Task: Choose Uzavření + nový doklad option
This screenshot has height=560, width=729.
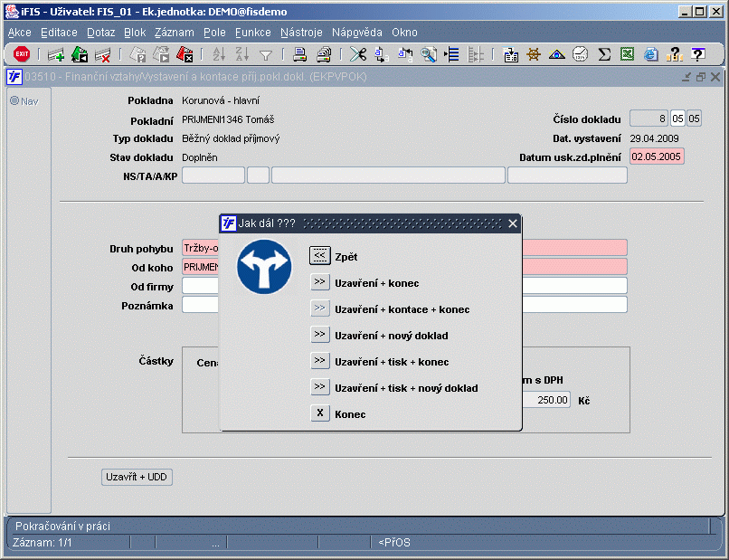Action: point(319,335)
